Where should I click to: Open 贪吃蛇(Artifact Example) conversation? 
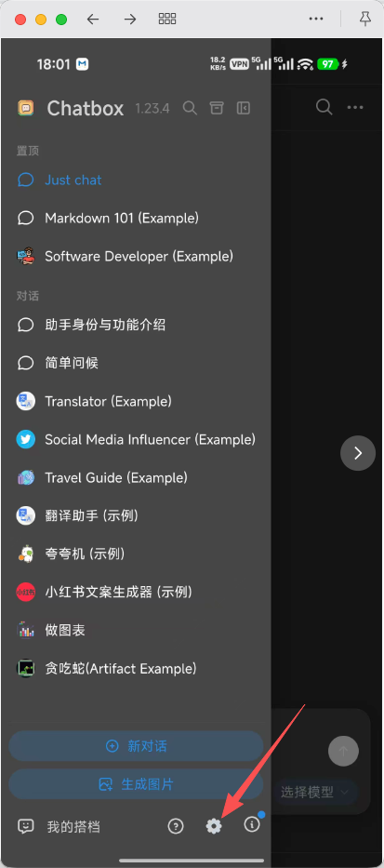(136, 668)
